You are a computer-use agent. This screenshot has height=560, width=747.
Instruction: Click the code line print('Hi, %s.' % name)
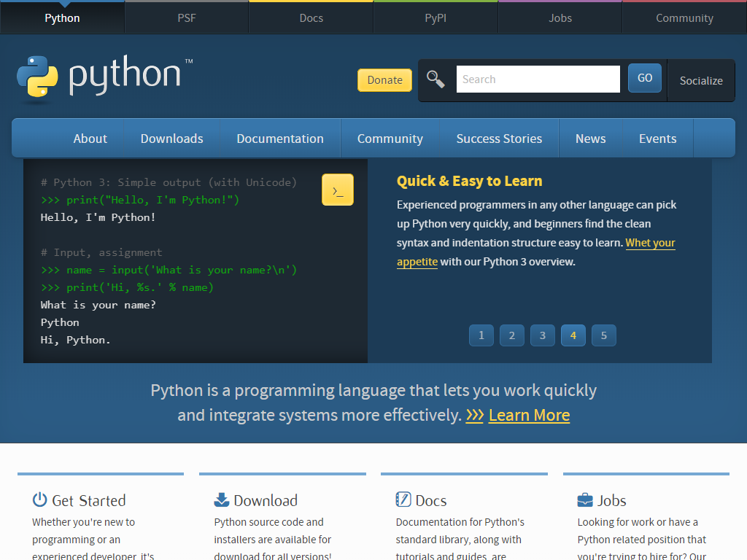[127, 287]
